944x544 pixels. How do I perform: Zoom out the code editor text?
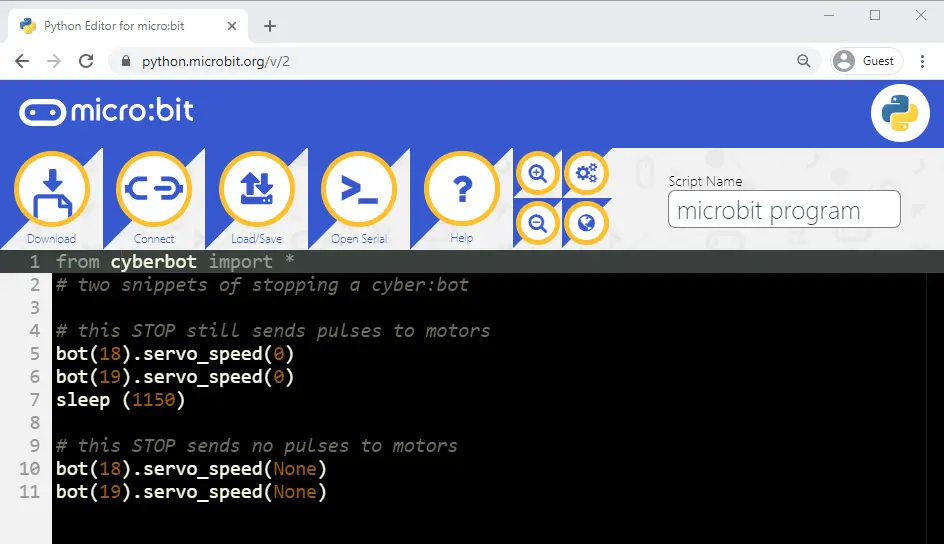538,223
